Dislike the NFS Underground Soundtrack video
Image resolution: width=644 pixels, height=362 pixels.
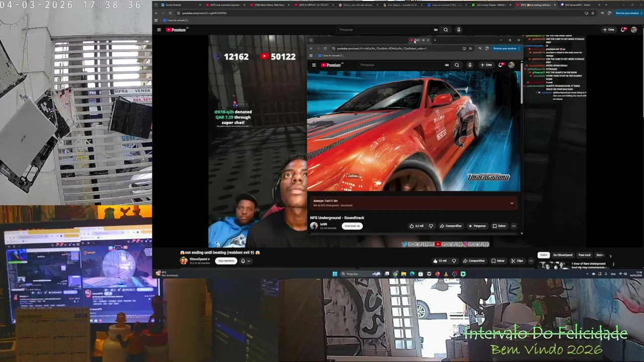[x=431, y=226]
